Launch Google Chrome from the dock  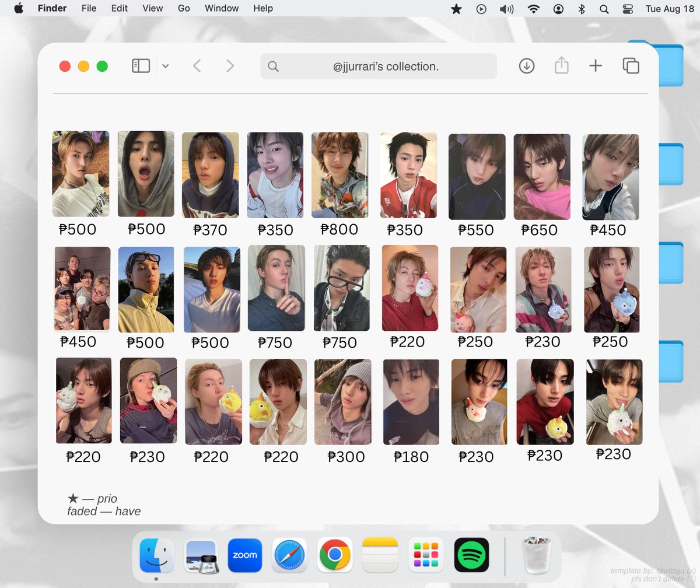pos(334,555)
